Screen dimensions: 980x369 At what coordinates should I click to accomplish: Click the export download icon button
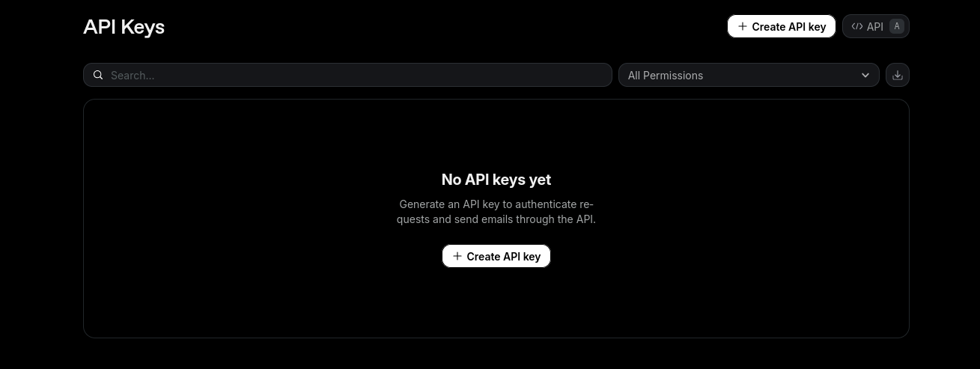[x=897, y=75]
